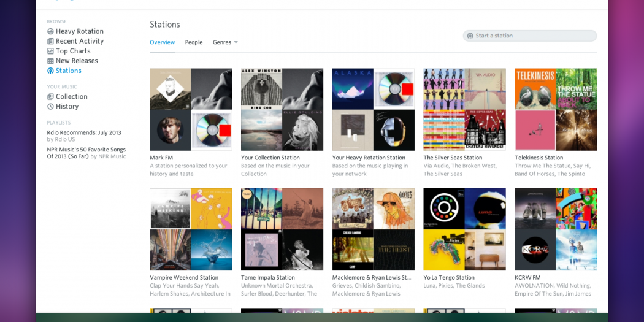Open New Releases via its calendar icon
Viewport: 644px width, 322px height.
tap(50, 61)
